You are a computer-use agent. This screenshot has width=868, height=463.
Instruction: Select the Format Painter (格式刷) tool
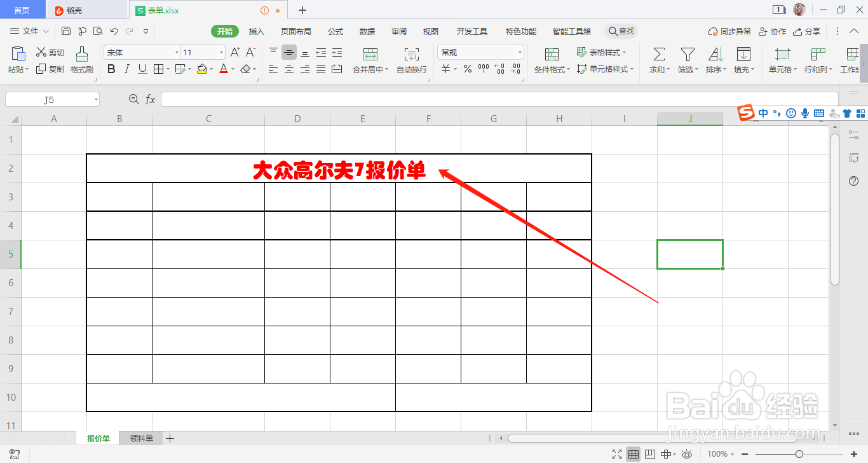(x=82, y=60)
